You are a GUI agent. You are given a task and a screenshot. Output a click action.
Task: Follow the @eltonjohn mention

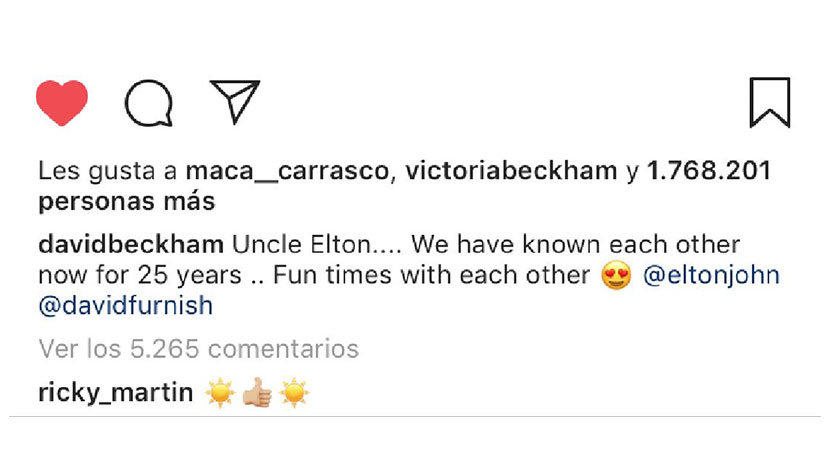[x=710, y=275]
